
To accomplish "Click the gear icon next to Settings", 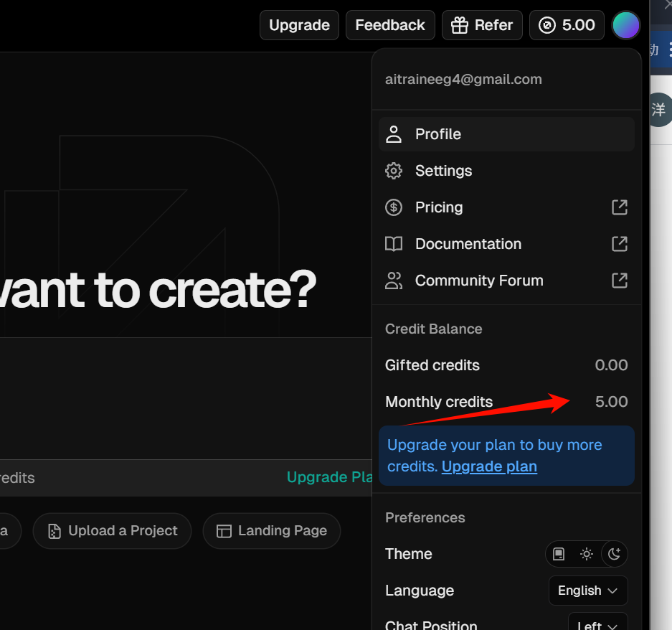I will 394,171.
